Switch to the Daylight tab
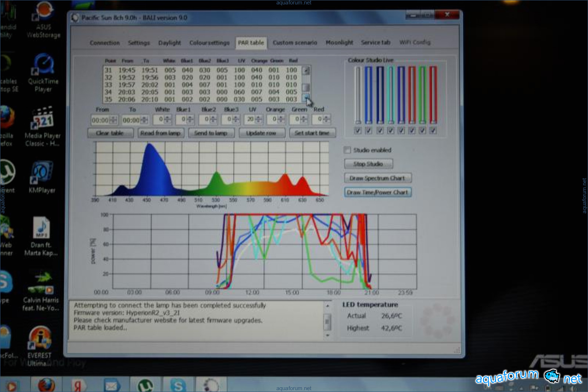Screen dimensions: 588x392 point(169,43)
